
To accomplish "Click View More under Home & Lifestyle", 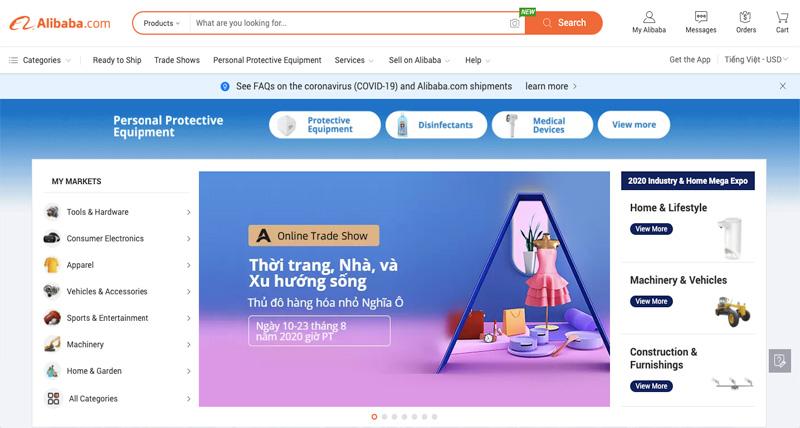I will [651, 229].
